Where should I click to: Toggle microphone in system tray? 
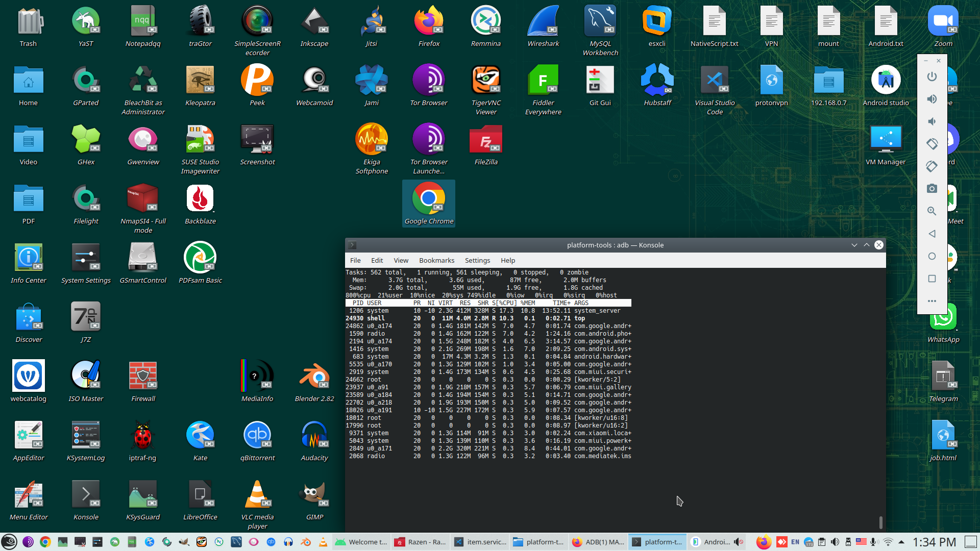click(x=874, y=542)
